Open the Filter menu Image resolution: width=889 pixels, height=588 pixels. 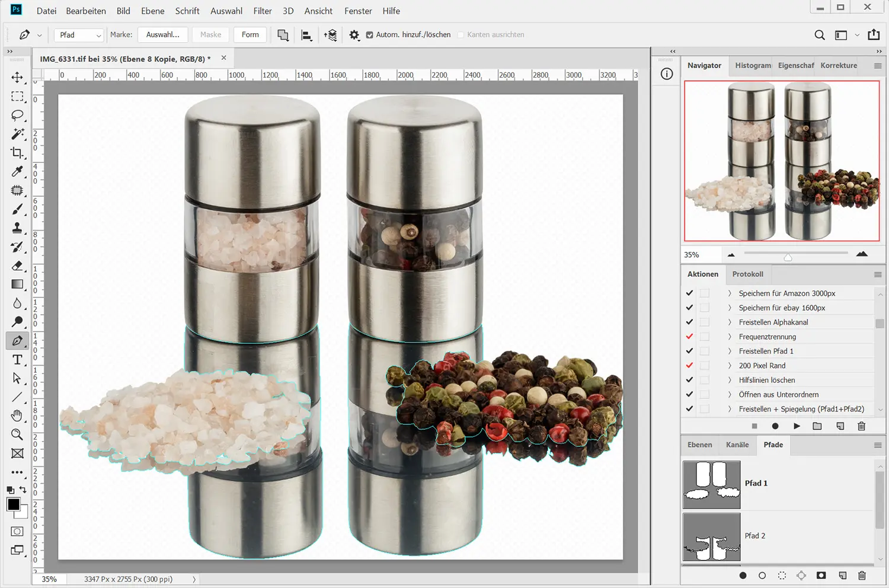point(262,11)
